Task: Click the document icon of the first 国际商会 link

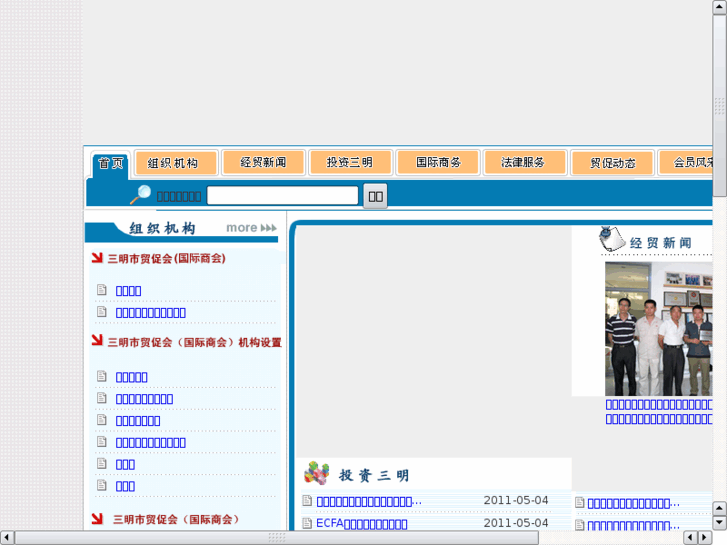Action: [x=102, y=290]
